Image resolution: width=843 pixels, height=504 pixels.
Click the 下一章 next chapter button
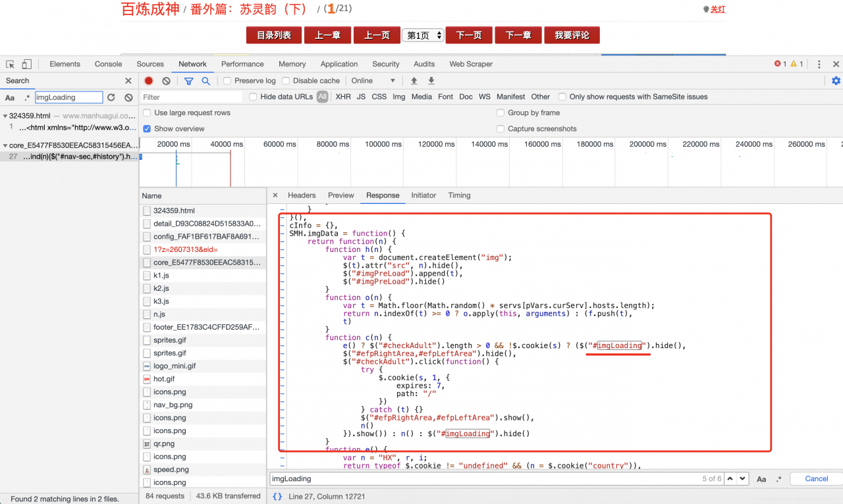click(x=518, y=36)
